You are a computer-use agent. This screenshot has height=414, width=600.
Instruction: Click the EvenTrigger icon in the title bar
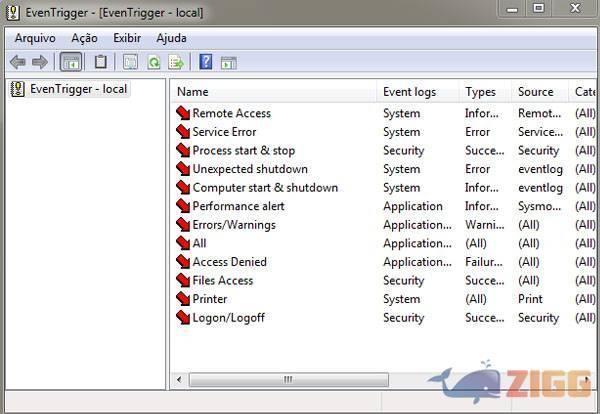click(13, 13)
